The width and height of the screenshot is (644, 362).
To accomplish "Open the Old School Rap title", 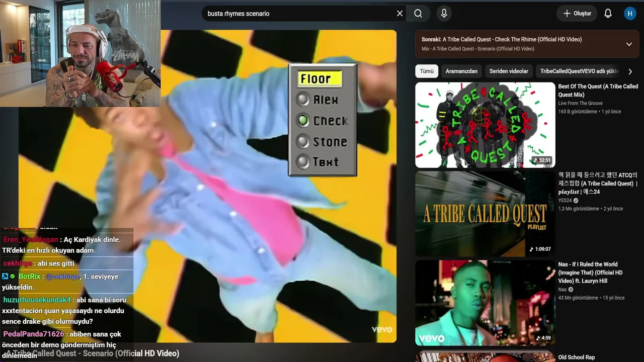I will pyautogui.click(x=577, y=357).
